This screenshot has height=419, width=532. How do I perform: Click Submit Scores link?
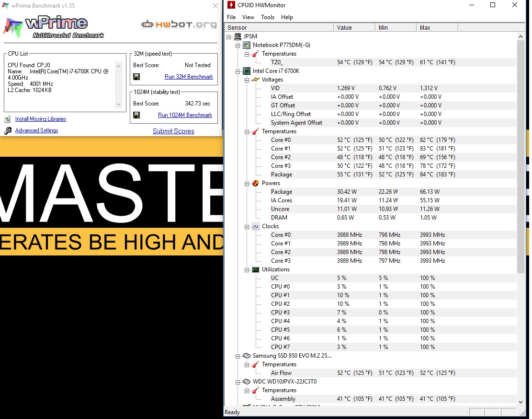173,131
